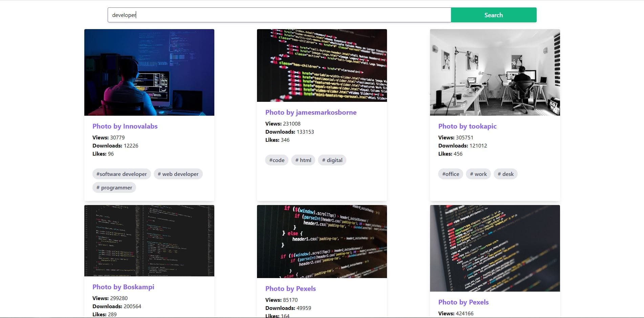Open the Boskampi dark code editor photo
The image size is (644, 318).
149,241
